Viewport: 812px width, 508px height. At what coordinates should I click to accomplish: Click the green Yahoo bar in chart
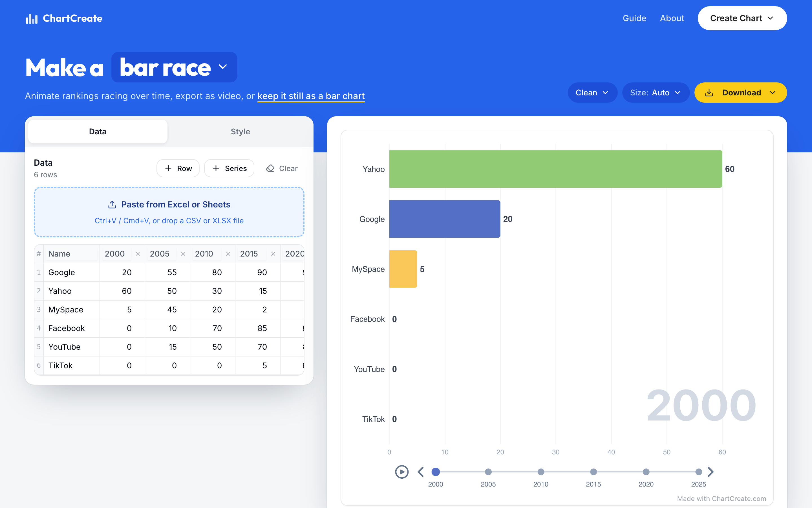point(556,169)
